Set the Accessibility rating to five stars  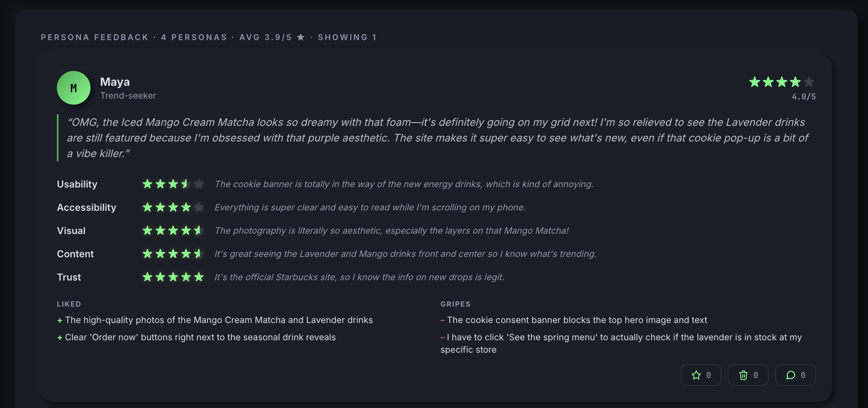tap(199, 207)
